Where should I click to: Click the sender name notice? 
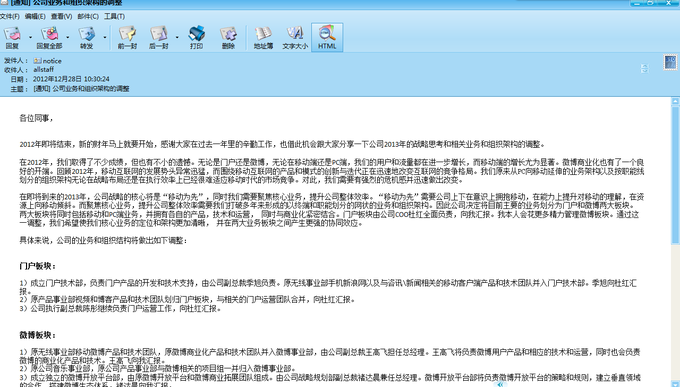52,61
